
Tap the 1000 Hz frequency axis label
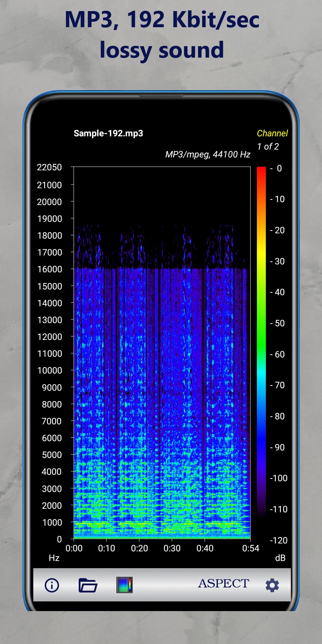pyautogui.click(x=52, y=522)
